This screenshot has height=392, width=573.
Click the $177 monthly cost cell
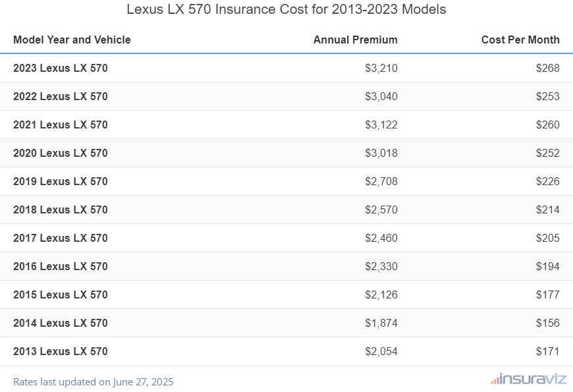pyautogui.click(x=548, y=294)
